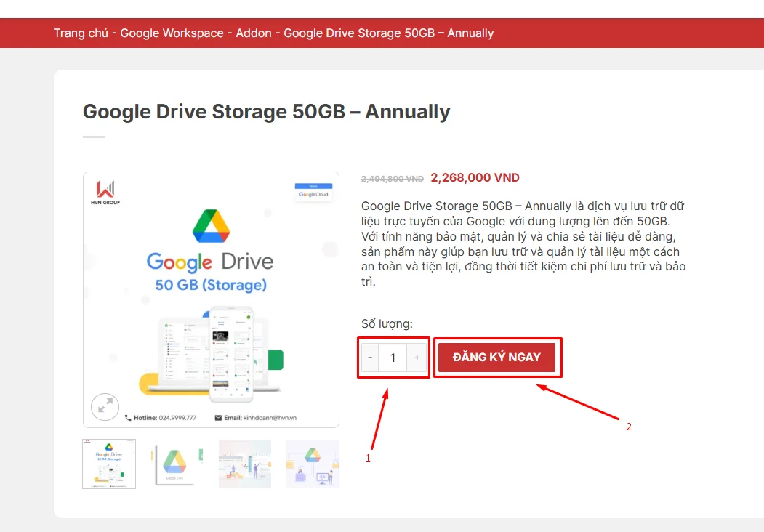The height and width of the screenshot is (532, 764).
Task: Click the Google Cloud partner badge
Action: click(313, 191)
